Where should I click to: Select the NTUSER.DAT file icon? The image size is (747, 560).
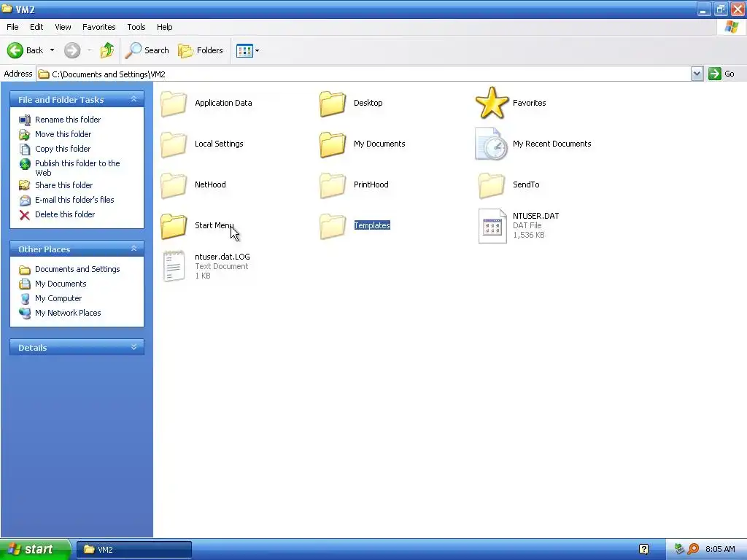tap(492, 226)
